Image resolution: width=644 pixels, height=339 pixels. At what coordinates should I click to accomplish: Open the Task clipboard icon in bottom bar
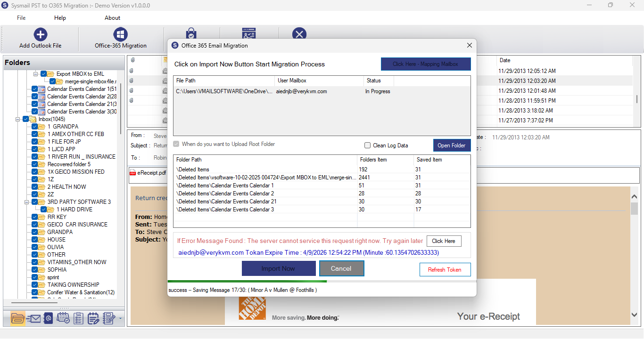[x=79, y=319]
